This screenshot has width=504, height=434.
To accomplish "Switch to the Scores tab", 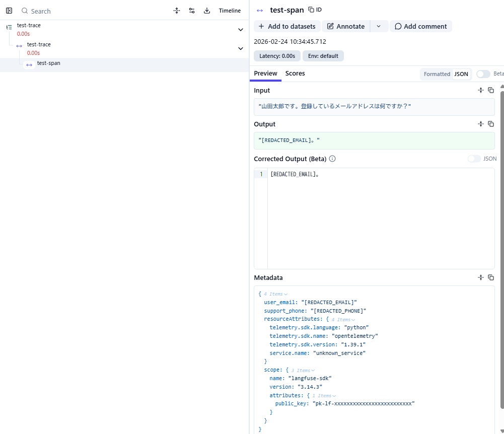I will [295, 74].
